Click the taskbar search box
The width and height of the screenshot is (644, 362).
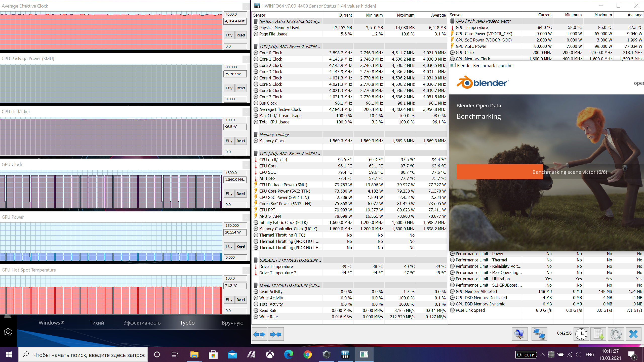[x=83, y=355]
